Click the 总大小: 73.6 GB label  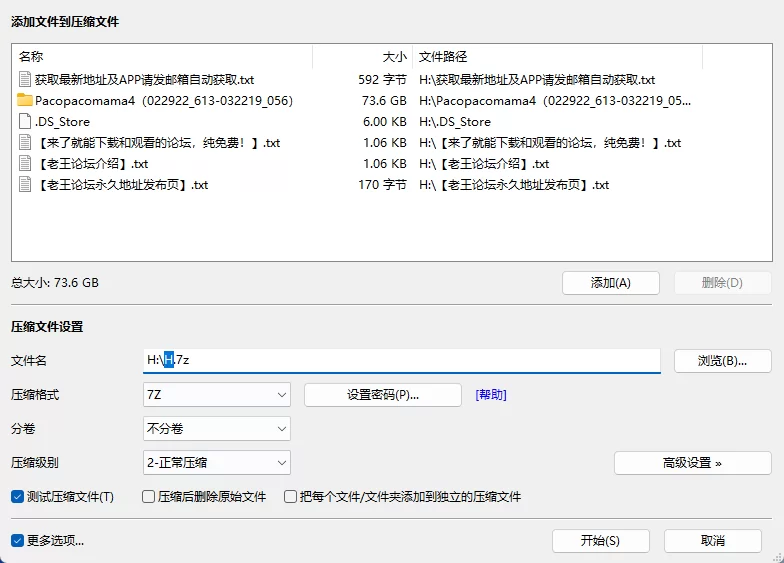coord(55,282)
